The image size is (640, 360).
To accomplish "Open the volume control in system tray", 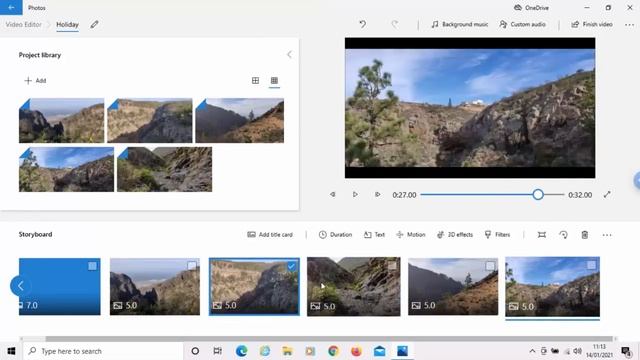I will point(577,351).
